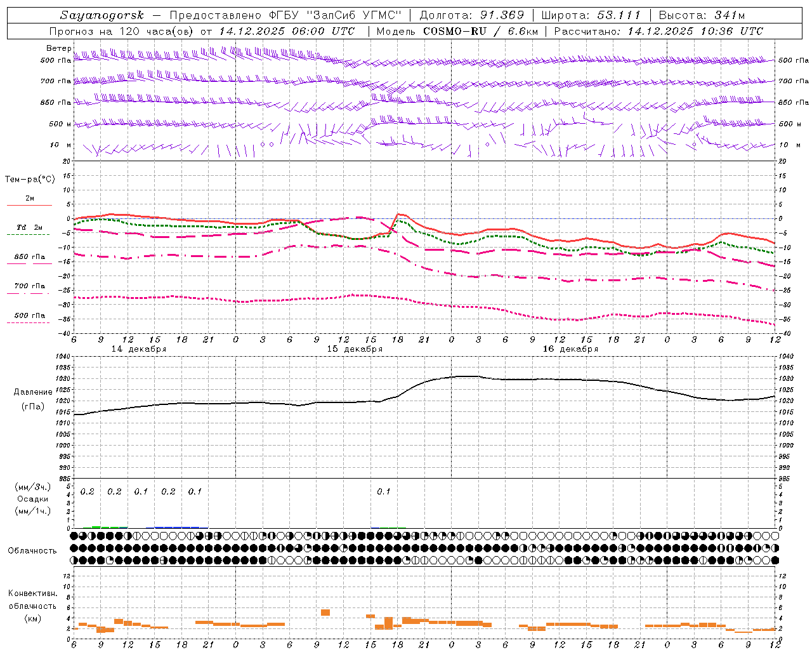Click the 'Высота: 341м' elevation text
This screenshot has height=650, width=812.
(x=702, y=15)
